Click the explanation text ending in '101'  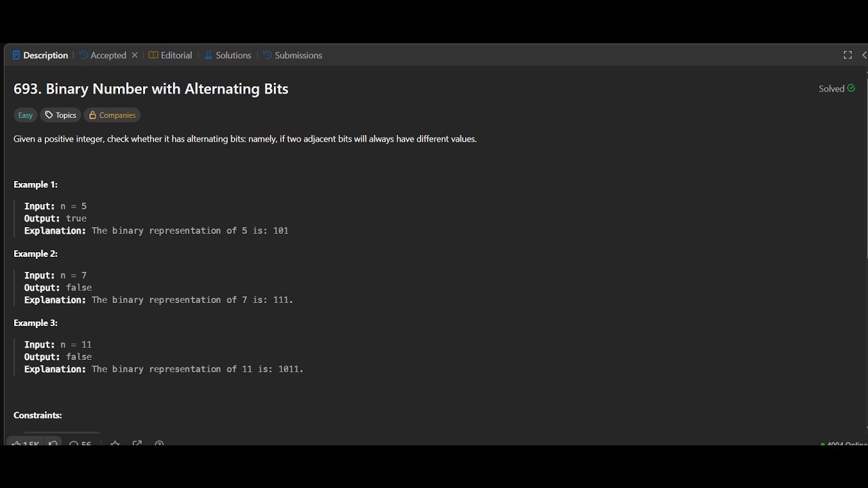157,230
